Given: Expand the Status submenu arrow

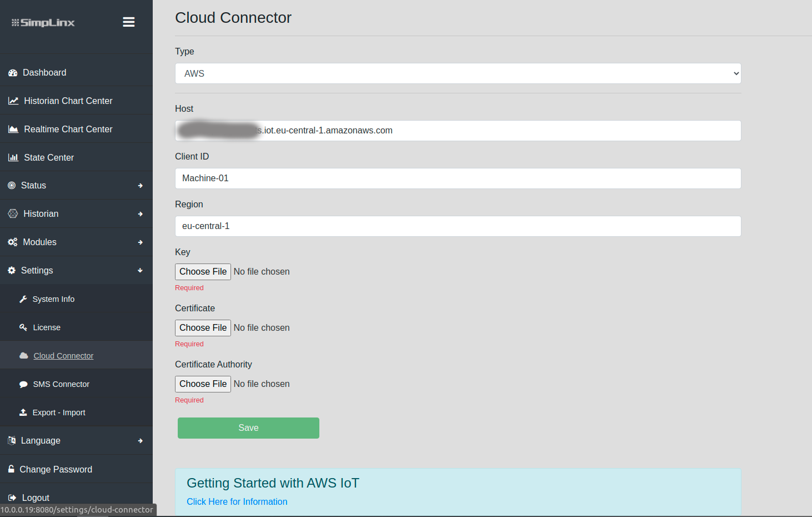Looking at the screenshot, I should (141, 186).
